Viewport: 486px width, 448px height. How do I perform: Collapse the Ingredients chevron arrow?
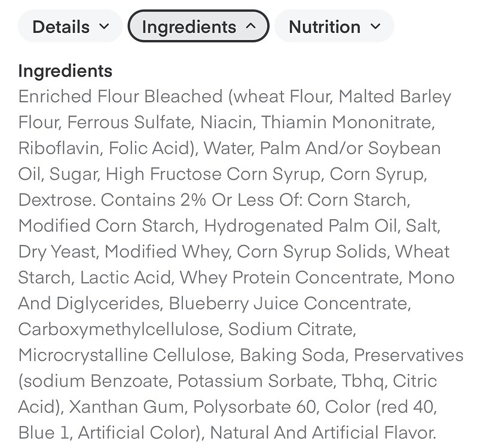click(x=251, y=26)
